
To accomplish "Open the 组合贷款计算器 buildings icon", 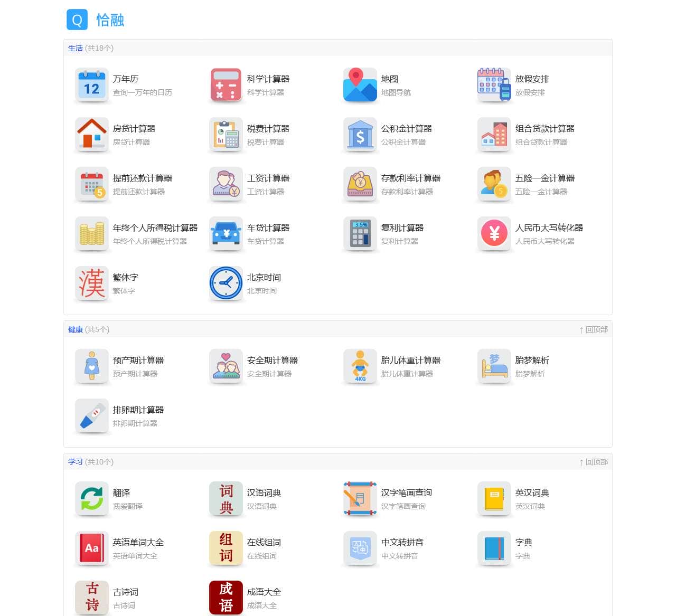I will coord(494,134).
